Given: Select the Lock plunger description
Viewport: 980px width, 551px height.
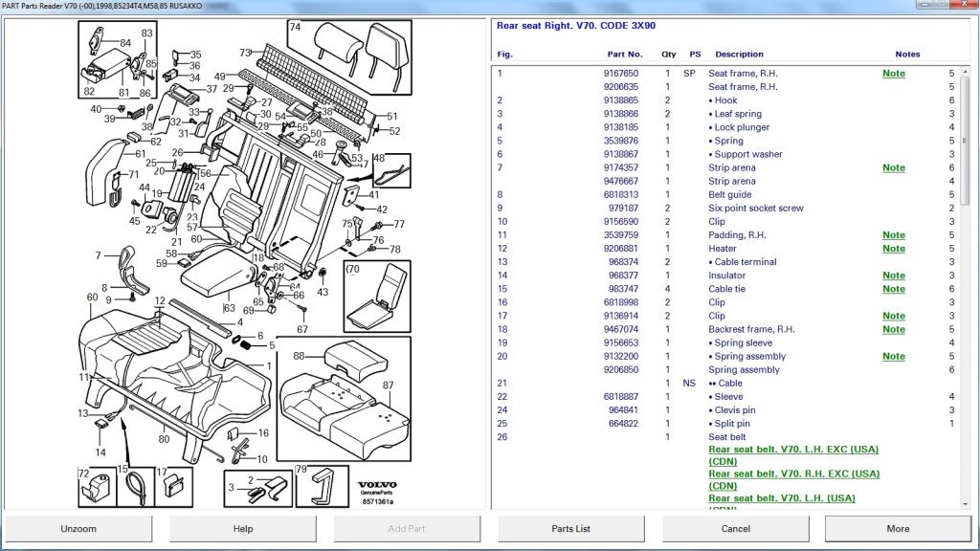Looking at the screenshot, I should point(739,127).
